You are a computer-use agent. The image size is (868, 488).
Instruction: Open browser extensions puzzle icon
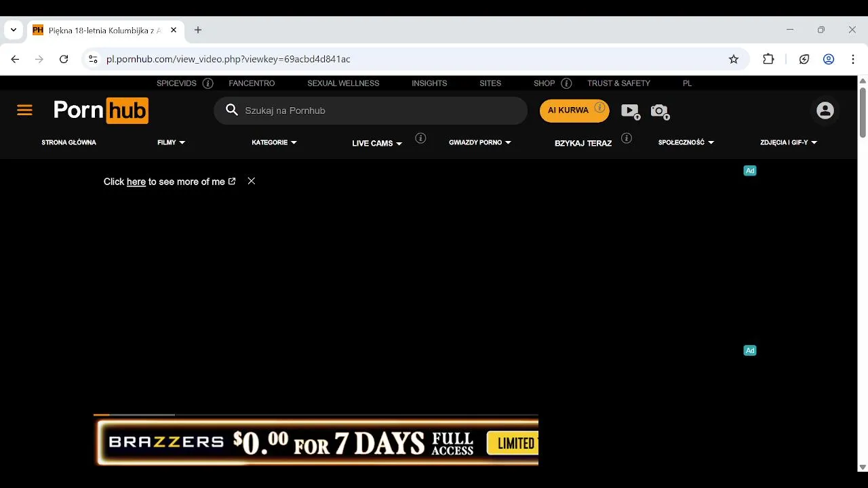[x=768, y=59]
